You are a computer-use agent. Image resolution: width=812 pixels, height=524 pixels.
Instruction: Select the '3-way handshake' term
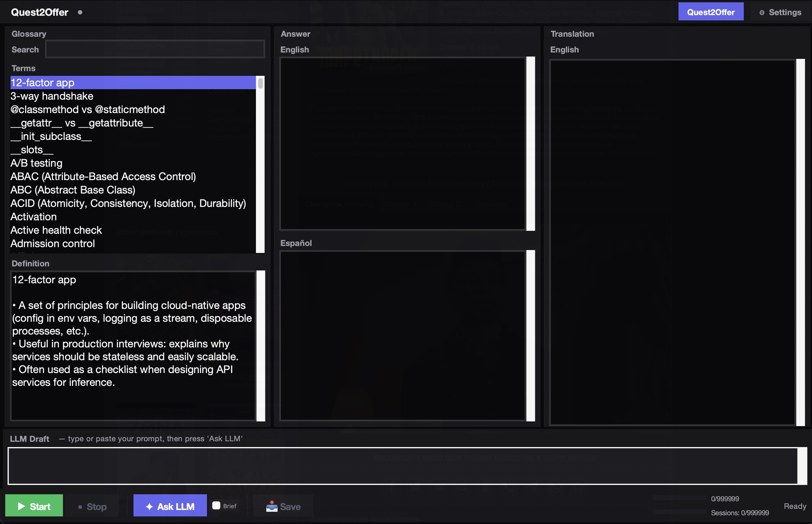(x=52, y=96)
